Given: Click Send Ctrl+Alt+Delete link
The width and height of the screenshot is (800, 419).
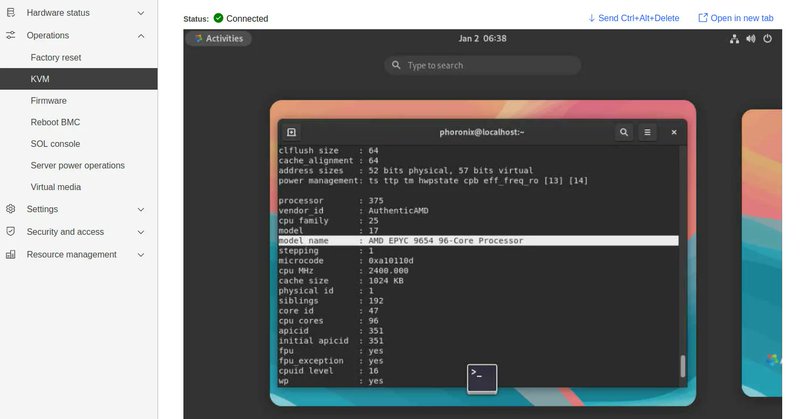Looking at the screenshot, I should [x=633, y=18].
